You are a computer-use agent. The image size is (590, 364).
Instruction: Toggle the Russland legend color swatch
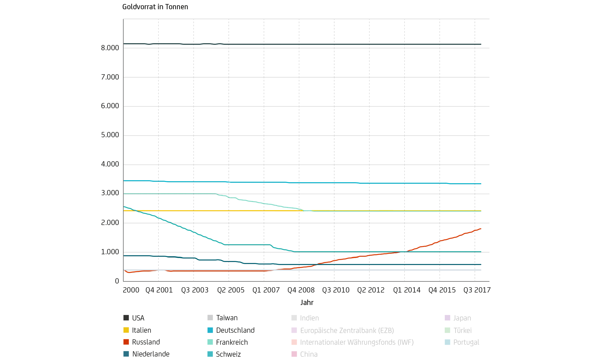pyautogui.click(x=126, y=342)
